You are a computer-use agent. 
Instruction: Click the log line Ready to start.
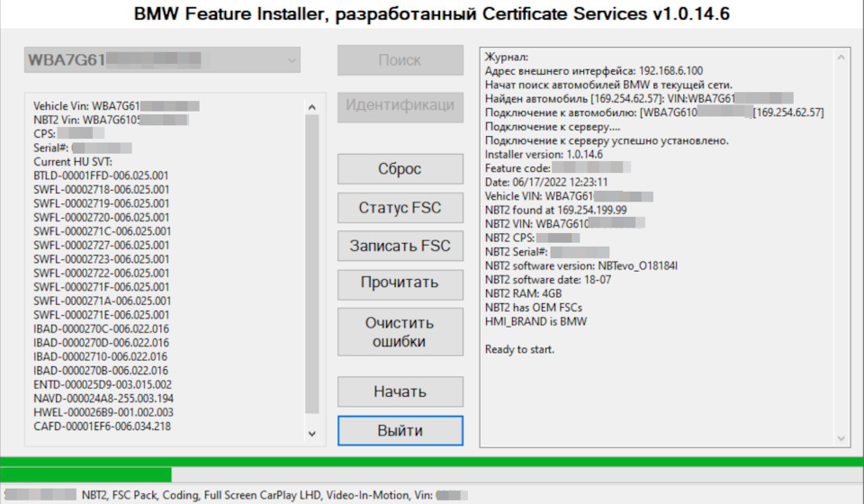(519, 349)
